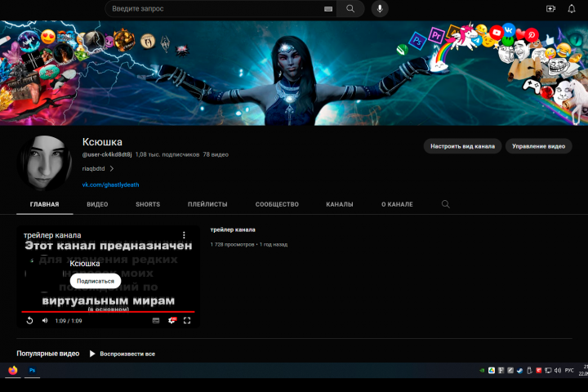Viewport: 588px width, 392px height.
Task: Replay the channel trailer video
Action: click(x=29, y=320)
